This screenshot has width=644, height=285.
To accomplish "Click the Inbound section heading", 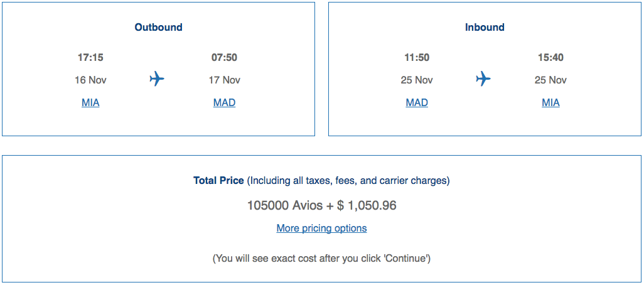I will tap(485, 27).
